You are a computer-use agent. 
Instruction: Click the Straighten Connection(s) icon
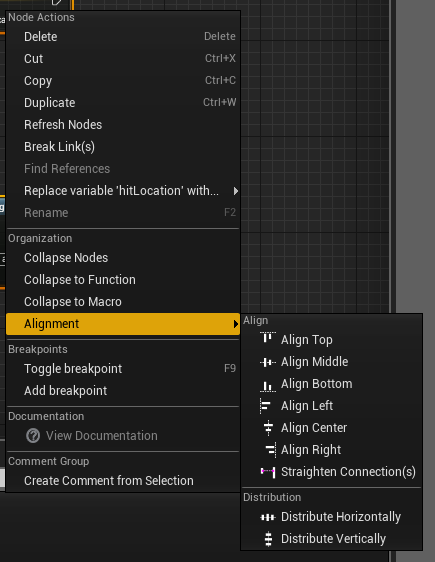(x=268, y=472)
